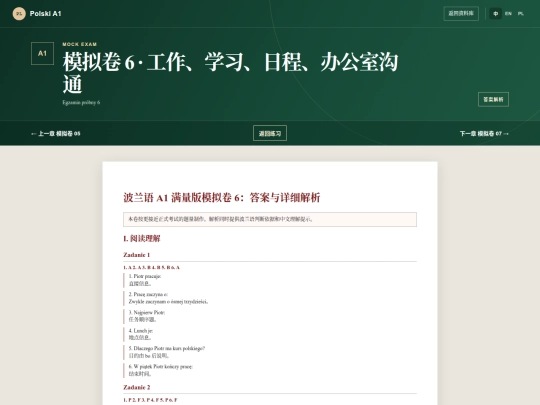Click the 返回资料库 button in the header

[461, 13]
